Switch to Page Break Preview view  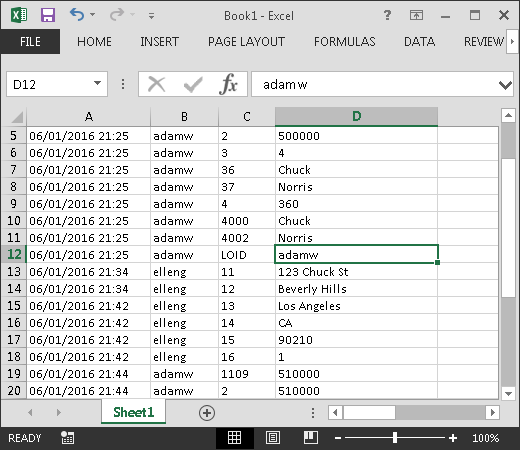311,438
